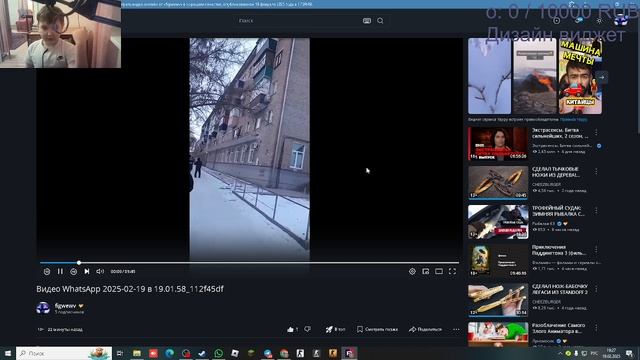Open options menu for 'Сделал тычковые ножи' video
640x360 pixels.
(596, 171)
